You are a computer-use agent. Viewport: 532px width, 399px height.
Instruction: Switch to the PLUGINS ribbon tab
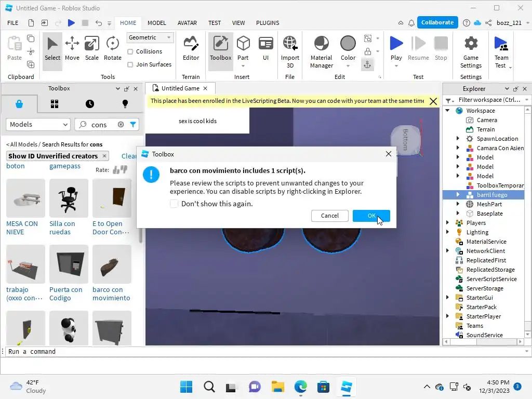point(268,23)
